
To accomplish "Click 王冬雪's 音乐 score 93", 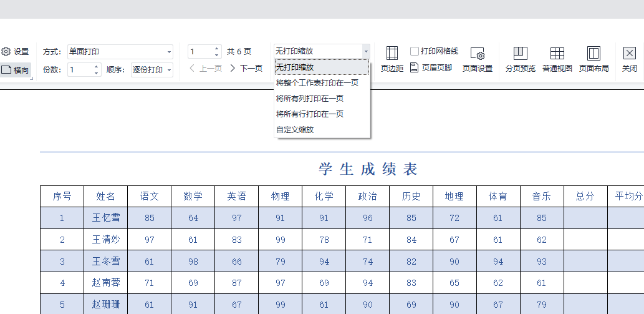I will (x=542, y=262).
